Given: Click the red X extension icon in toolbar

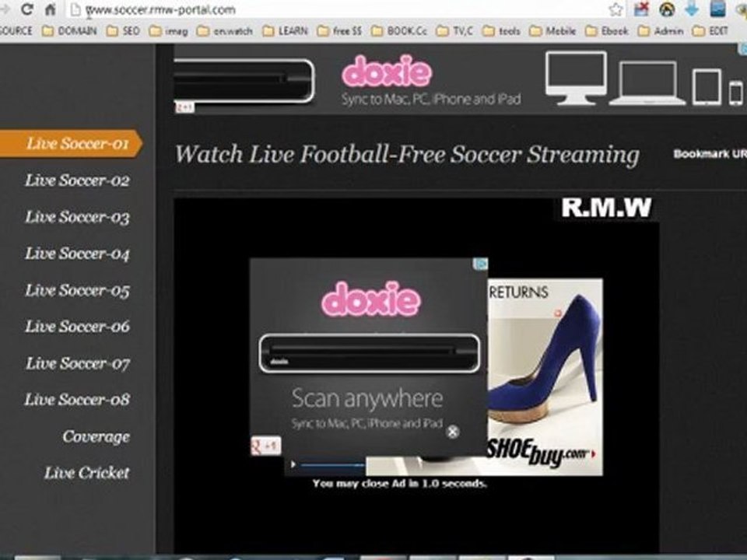Looking at the screenshot, I should (641, 9).
